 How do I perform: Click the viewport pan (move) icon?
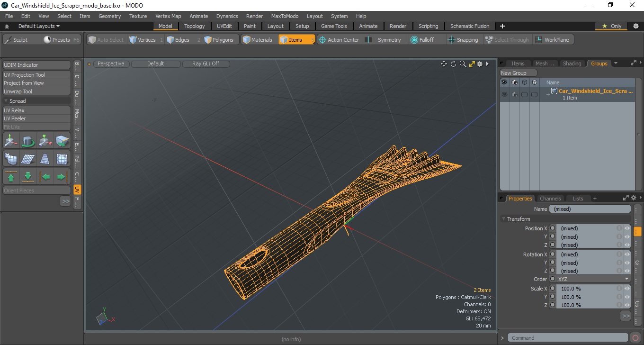(x=444, y=64)
